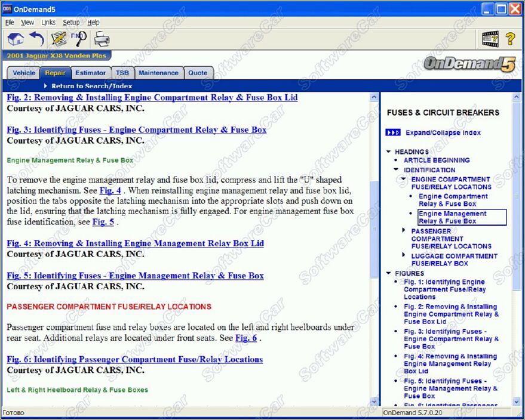Click the Print printer icon

click(x=102, y=39)
